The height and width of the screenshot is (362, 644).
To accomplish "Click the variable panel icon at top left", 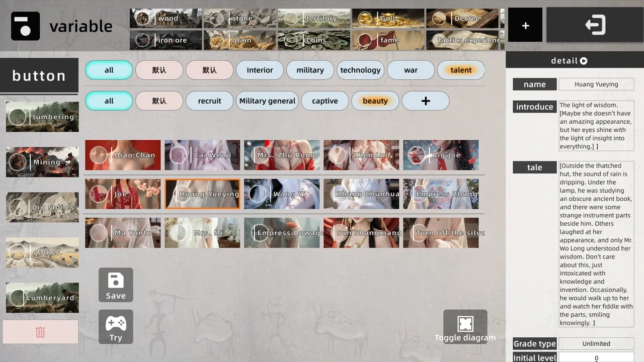I will (x=25, y=26).
